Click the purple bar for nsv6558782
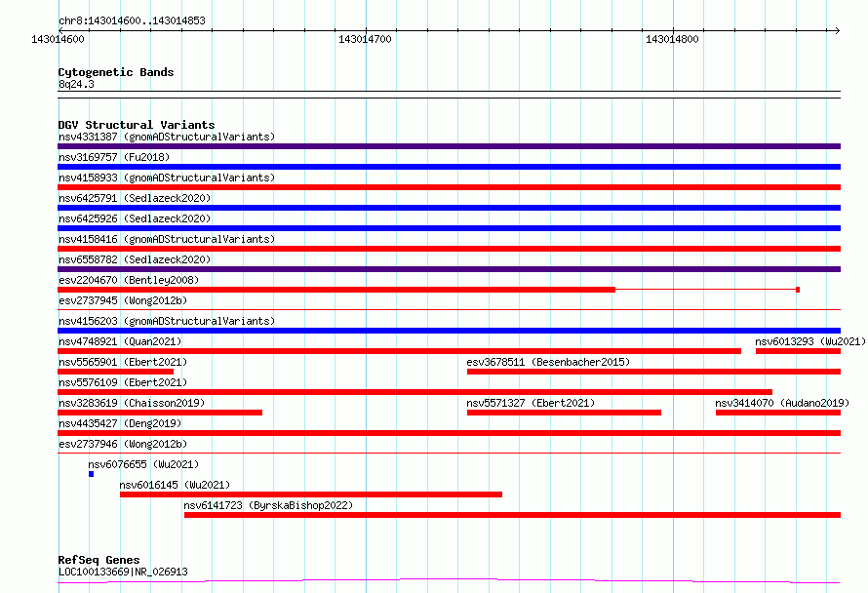The image size is (868, 593). (449, 269)
